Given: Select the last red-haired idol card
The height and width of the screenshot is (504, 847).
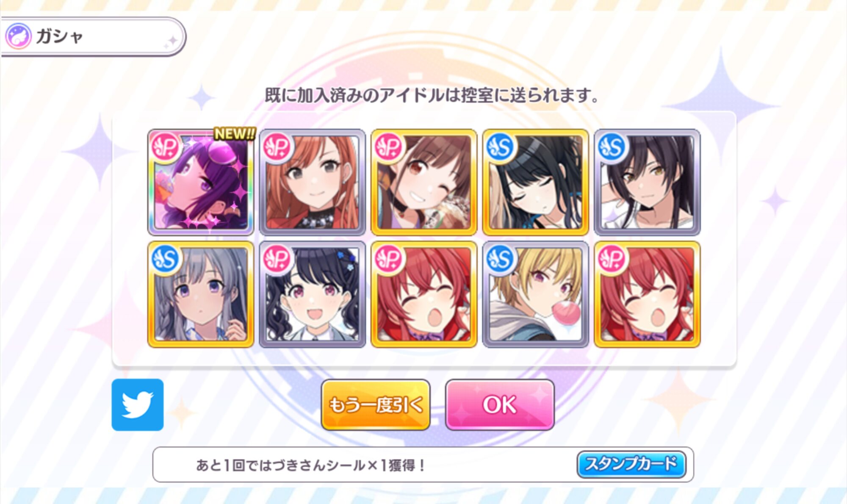Looking at the screenshot, I should [647, 294].
